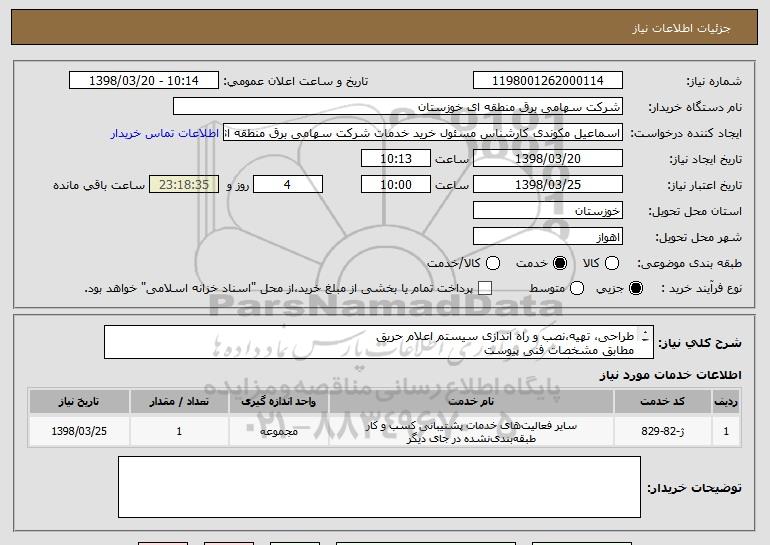Select the جزیی purchase type radio
The width and height of the screenshot is (770, 545).
(639, 289)
